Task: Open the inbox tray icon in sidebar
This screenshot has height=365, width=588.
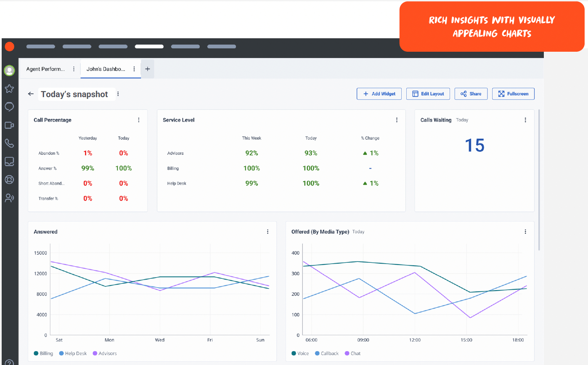Action: click(x=9, y=161)
